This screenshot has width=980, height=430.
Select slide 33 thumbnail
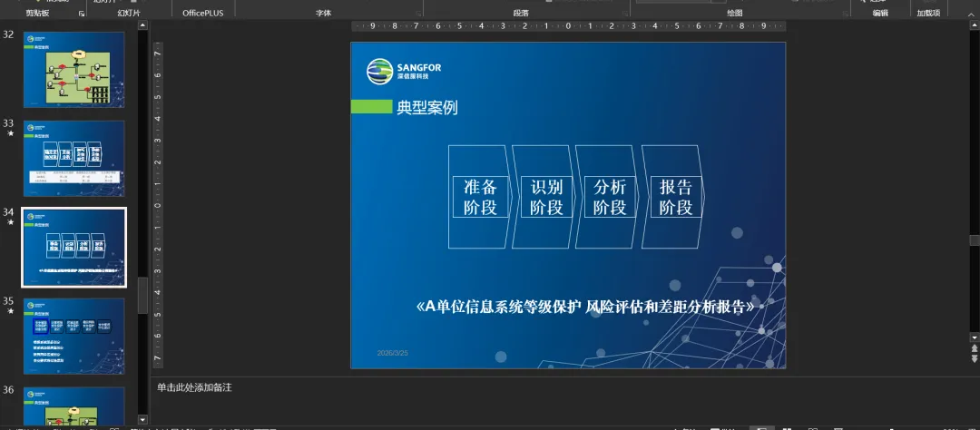[x=73, y=158]
